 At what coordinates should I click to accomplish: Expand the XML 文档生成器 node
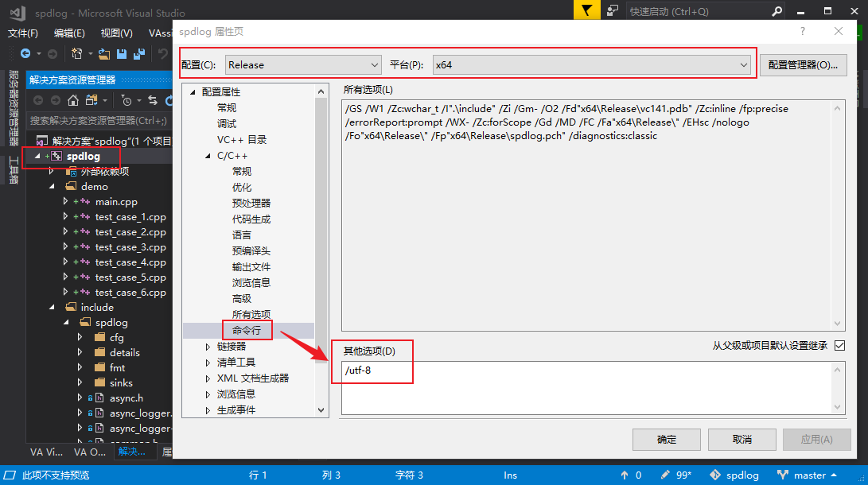point(208,378)
